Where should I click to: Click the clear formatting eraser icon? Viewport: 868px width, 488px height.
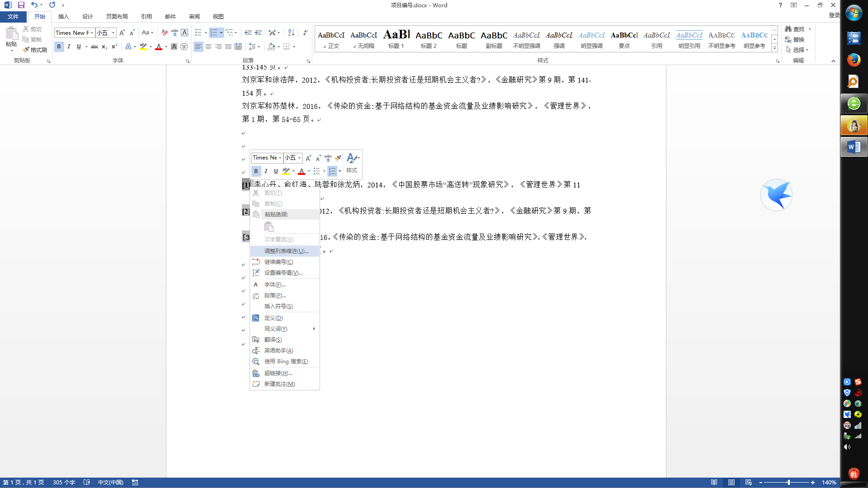pyautogui.click(x=165, y=33)
